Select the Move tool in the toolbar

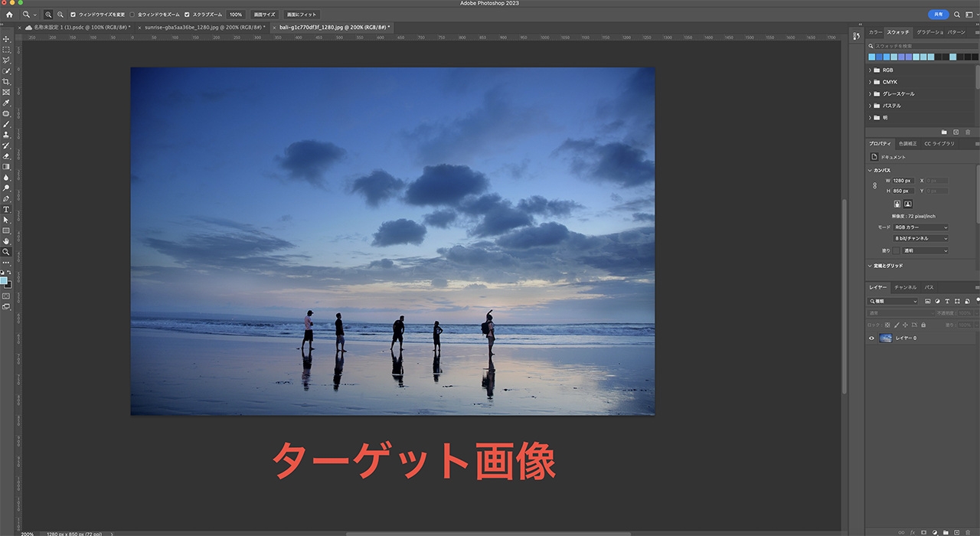[6, 38]
